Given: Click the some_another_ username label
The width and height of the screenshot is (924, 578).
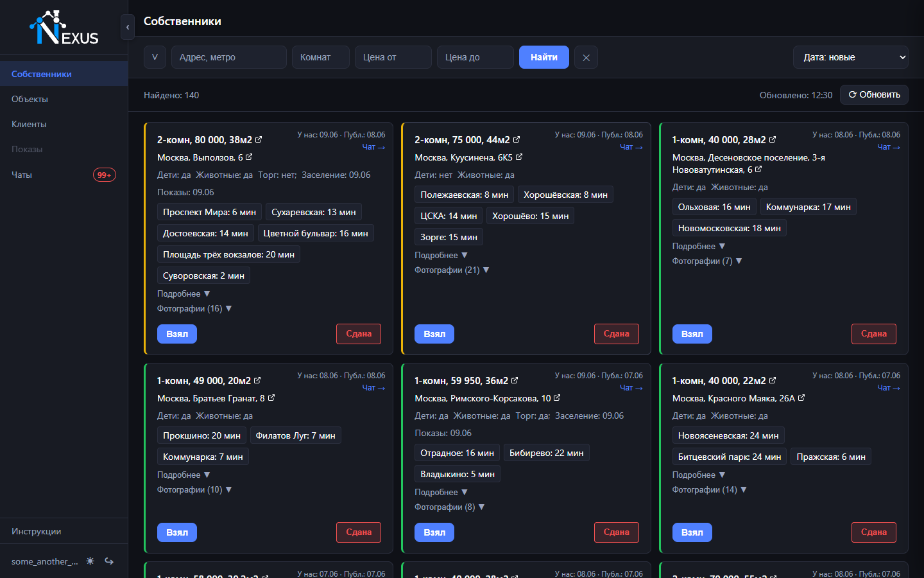Looking at the screenshot, I should click(45, 561).
